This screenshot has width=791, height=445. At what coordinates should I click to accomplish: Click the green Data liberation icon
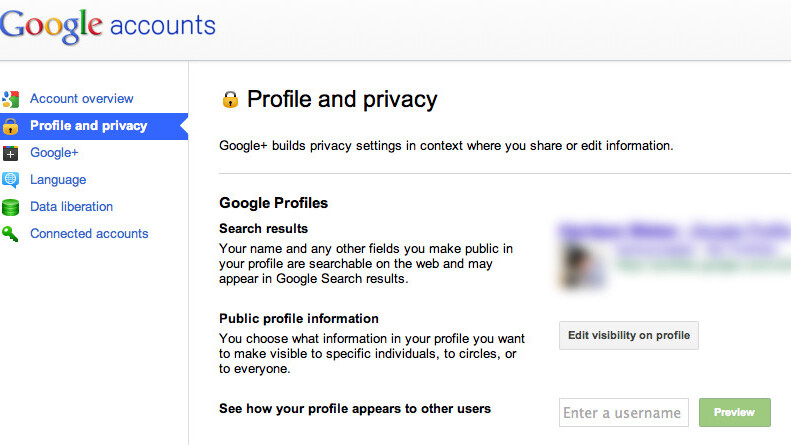pyautogui.click(x=11, y=207)
